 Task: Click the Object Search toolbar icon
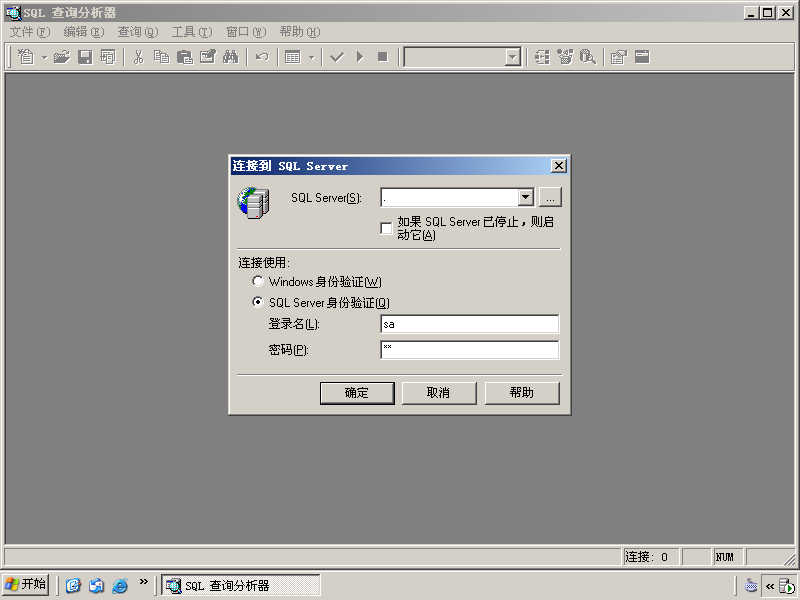pyautogui.click(x=588, y=57)
